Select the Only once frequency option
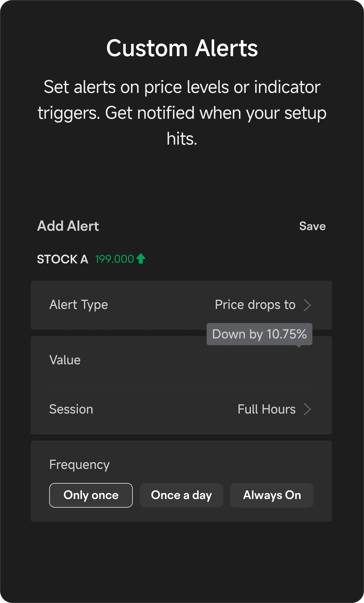 click(91, 495)
